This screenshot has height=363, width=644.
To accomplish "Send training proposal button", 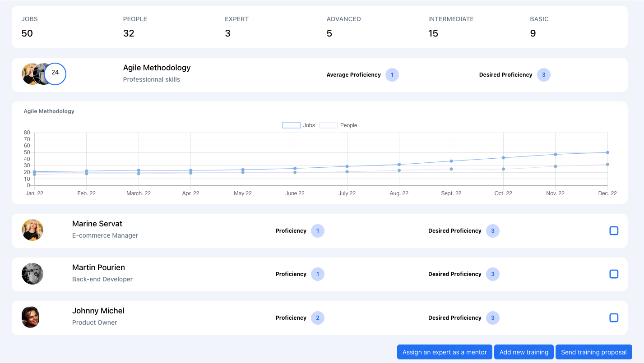I will (593, 352).
